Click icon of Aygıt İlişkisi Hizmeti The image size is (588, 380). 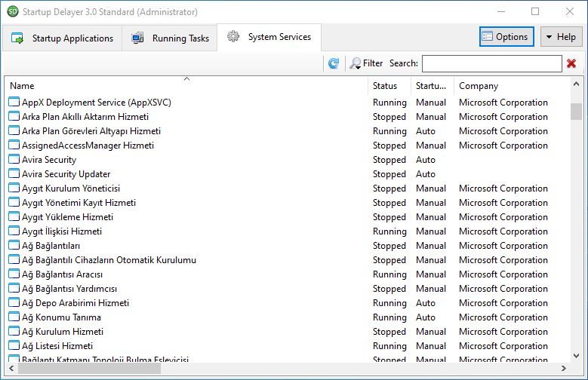[14, 231]
